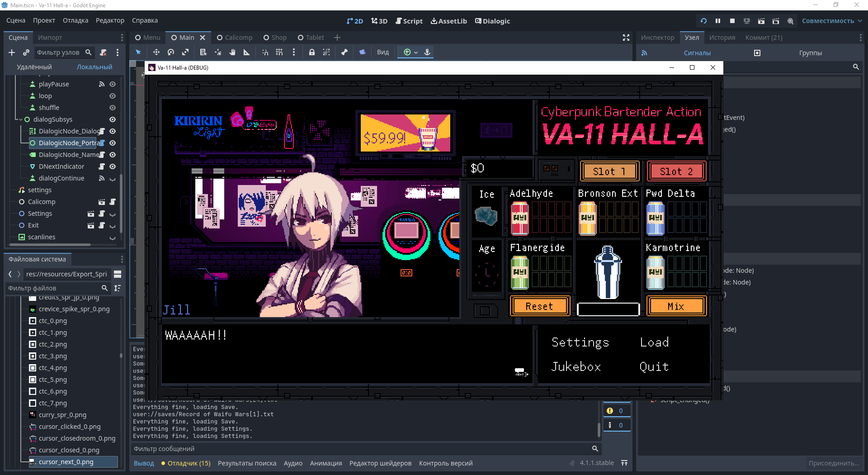The width and height of the screenshot is (868, 475).
Task: Add a new child node with plus
Action: click(x=12, y=52)
